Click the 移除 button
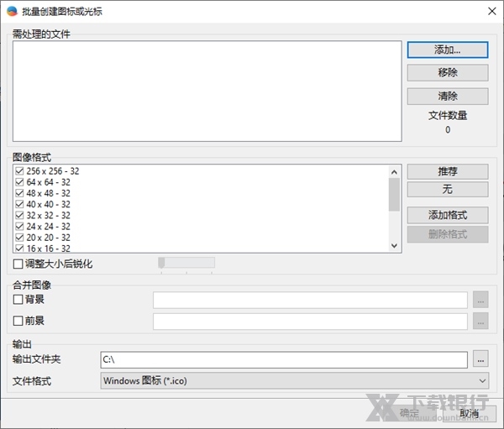This screenshot has width=504, height=429. point(448,73)
